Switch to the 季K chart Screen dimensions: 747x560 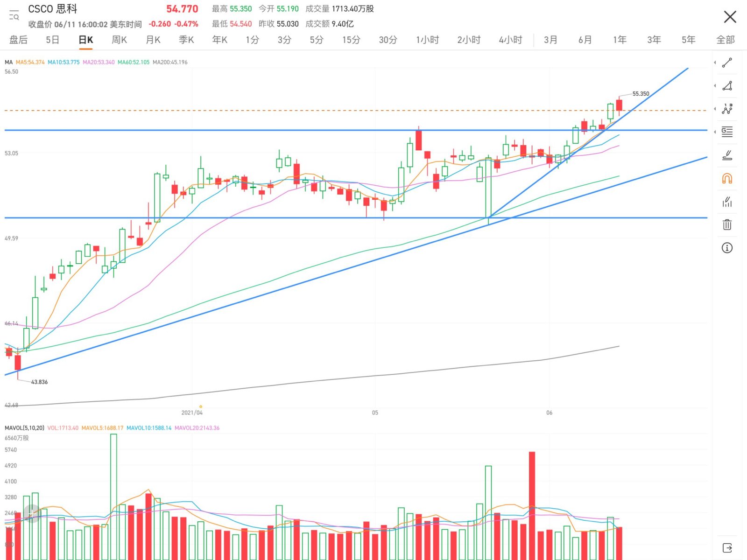pos(186,40)
